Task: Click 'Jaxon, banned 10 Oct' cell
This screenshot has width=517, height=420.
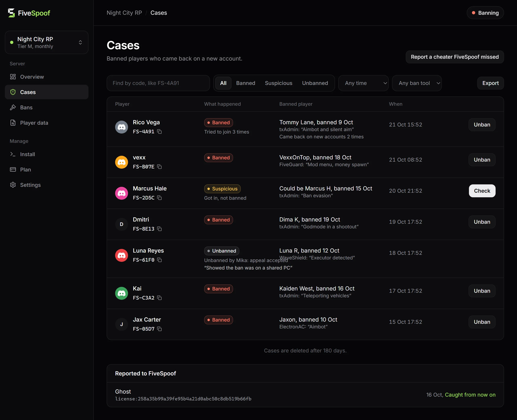Action: coord(308,320)
